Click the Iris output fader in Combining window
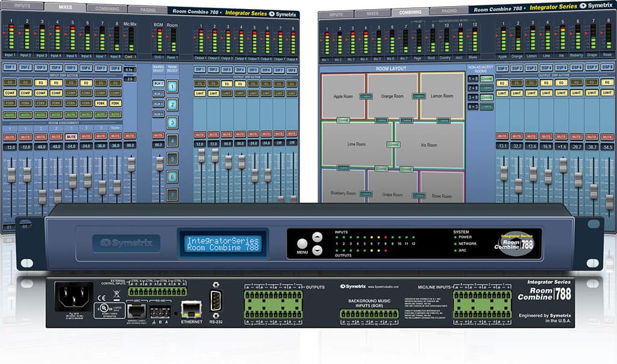The height and width of the screenshot is (364, 617). [x=563, y=165]
